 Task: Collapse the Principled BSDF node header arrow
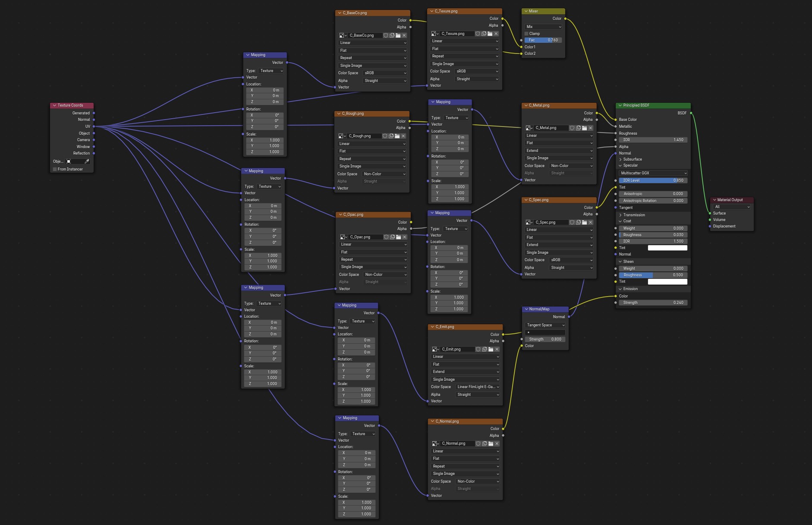[x=620, y=105]
